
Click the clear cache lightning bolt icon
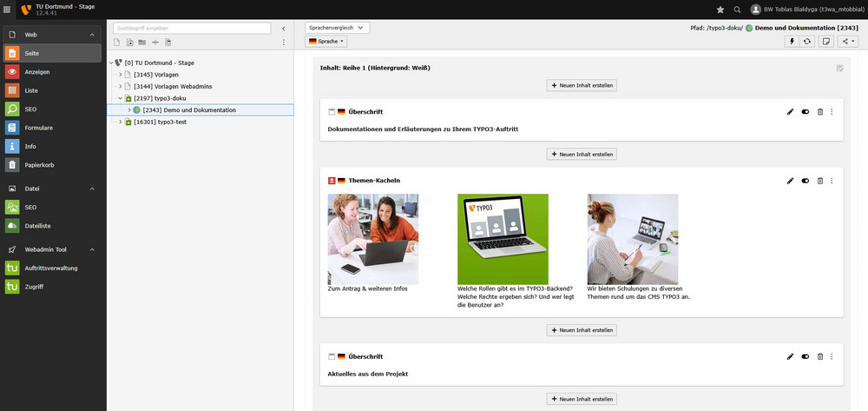pyautogui.click(x=792, y=41)
